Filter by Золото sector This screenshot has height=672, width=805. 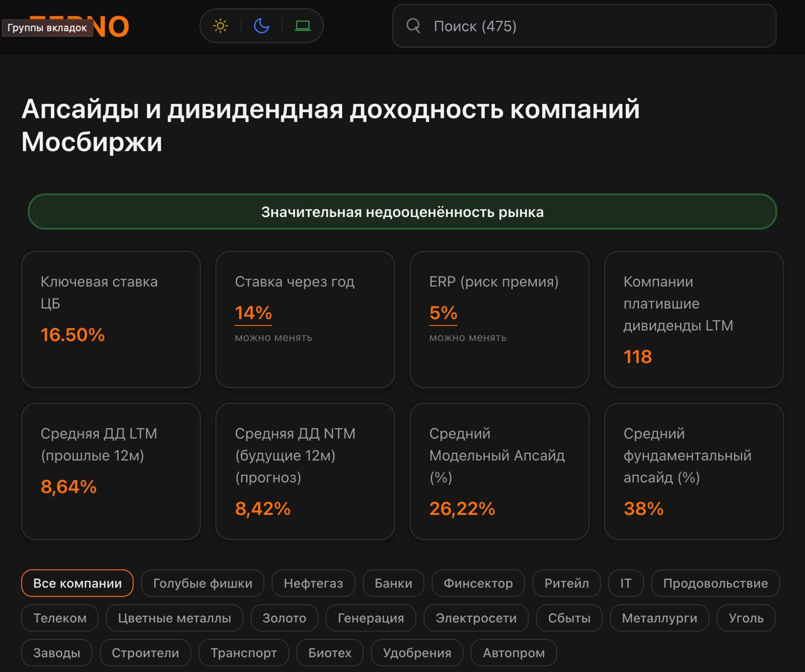pyautogui.click(x=284, y=618)
